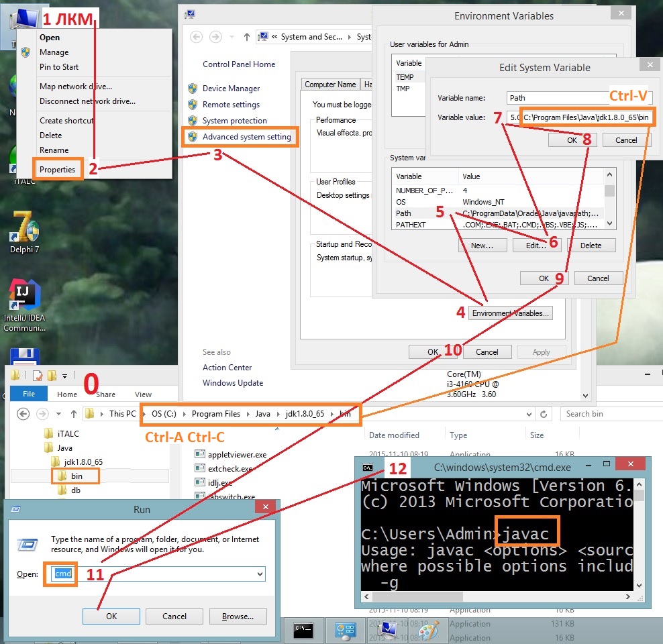The height and width of the screenshot is (644, 663).
Task: Open Advanced system settings link
Action: [246, 136]
